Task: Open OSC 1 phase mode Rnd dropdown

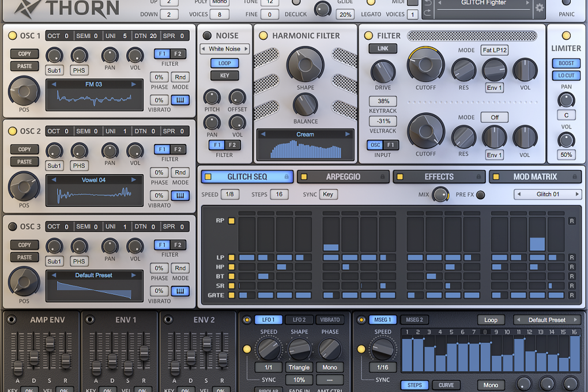Action: pos(180,77)
